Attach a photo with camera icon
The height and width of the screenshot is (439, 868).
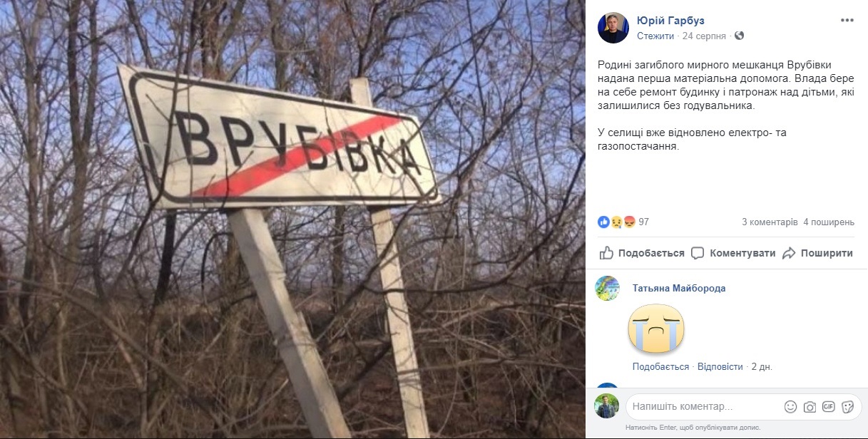click(810, 406)
